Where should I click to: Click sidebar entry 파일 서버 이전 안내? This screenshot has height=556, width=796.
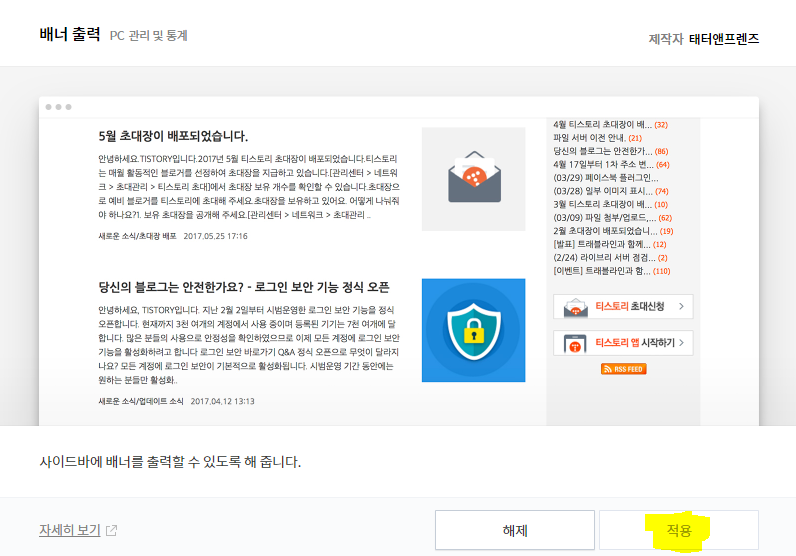point(598,138)
